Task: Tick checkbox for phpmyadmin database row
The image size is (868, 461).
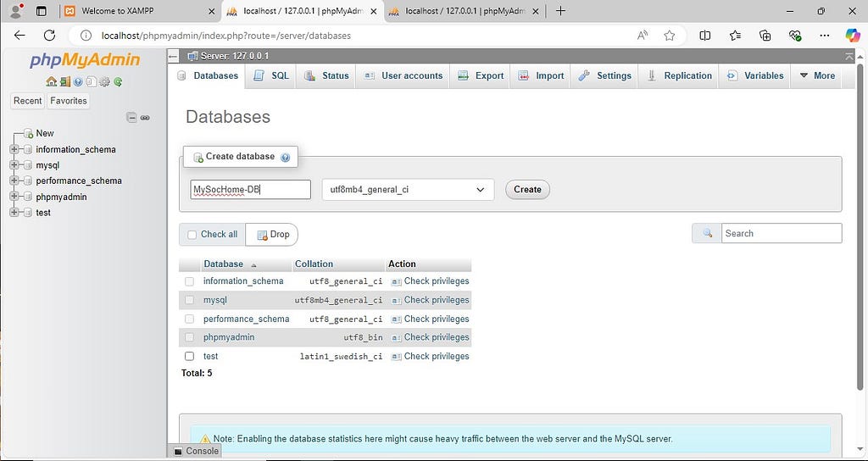Action: click(x=189, y=337)
